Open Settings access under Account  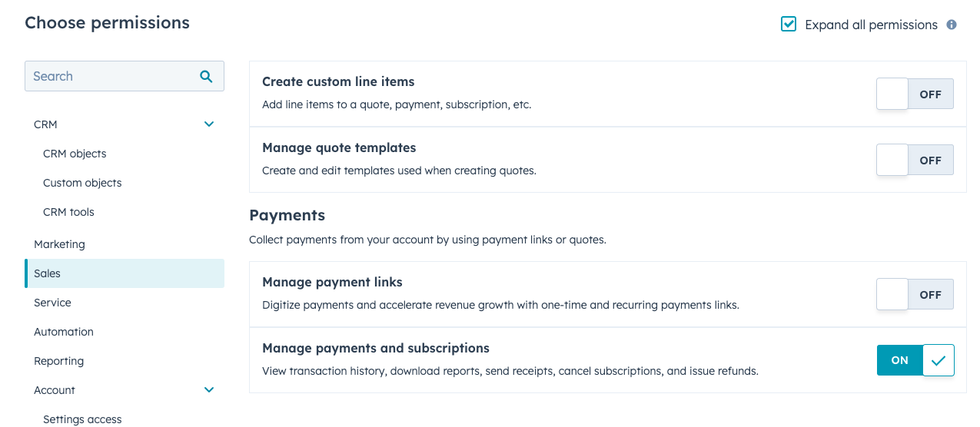click(82, 419)
